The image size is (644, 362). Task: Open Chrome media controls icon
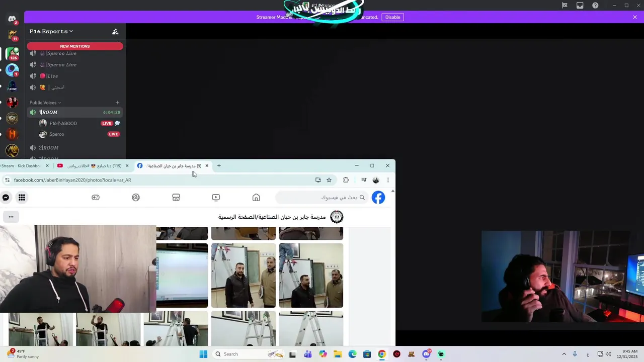click(x=364, y=180)
